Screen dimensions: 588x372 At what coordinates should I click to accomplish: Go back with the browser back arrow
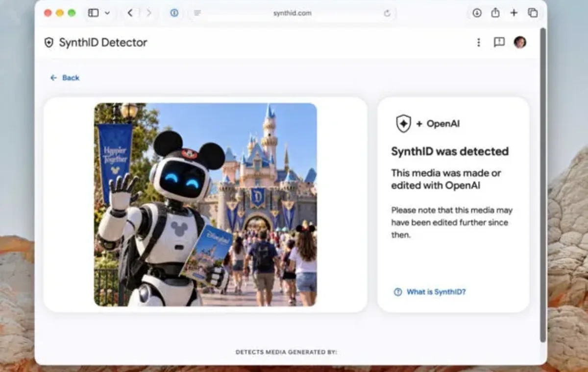[130, 13]
